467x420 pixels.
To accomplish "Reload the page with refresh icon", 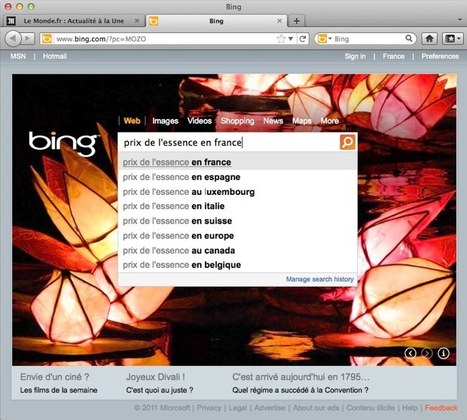I will pos(302,39).
